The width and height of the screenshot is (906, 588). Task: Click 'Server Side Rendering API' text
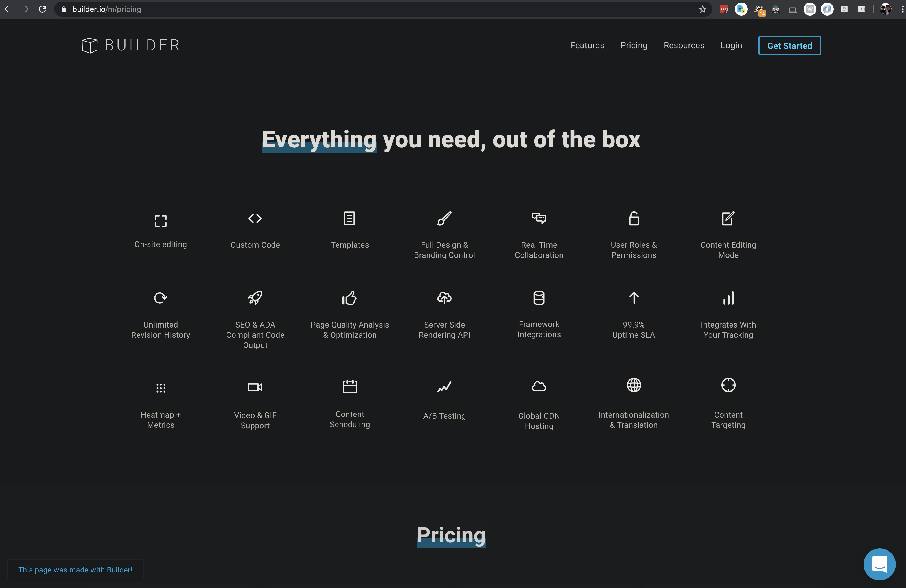[x=444, y=330]
